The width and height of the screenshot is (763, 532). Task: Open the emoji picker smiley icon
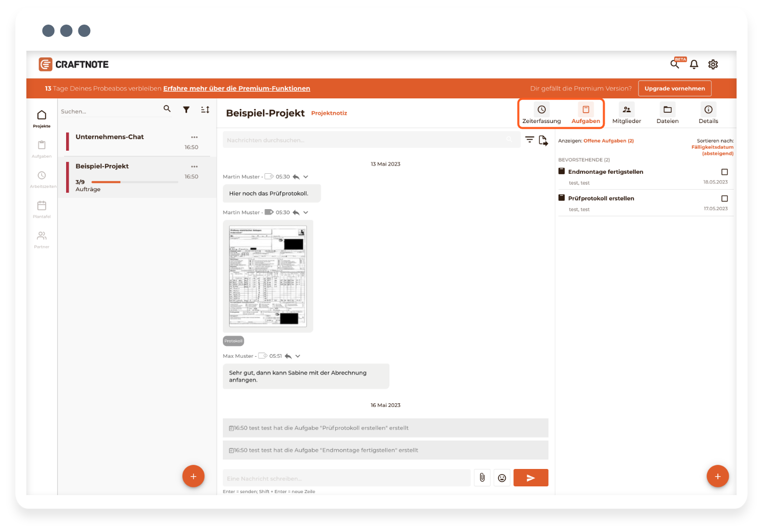pyautogui.click(x=502, y=478)
